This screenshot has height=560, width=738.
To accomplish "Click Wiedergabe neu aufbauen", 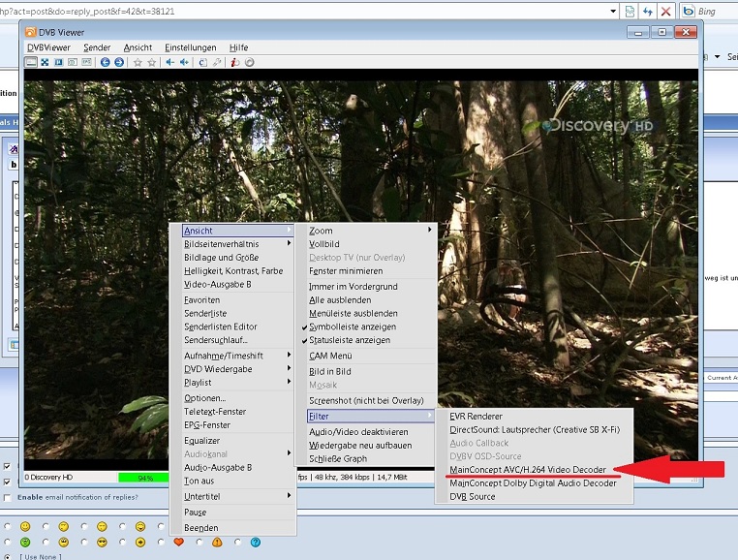I will click(360, 446).
